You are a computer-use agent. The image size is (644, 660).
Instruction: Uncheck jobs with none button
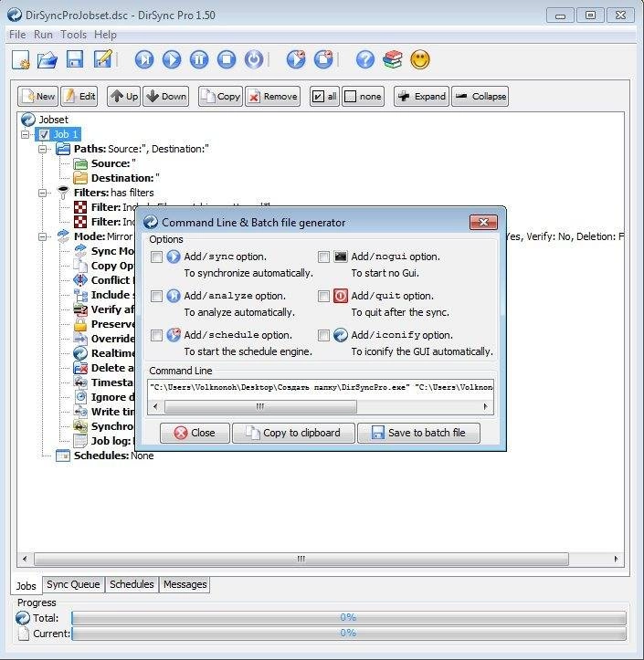[x=363, y=97]
